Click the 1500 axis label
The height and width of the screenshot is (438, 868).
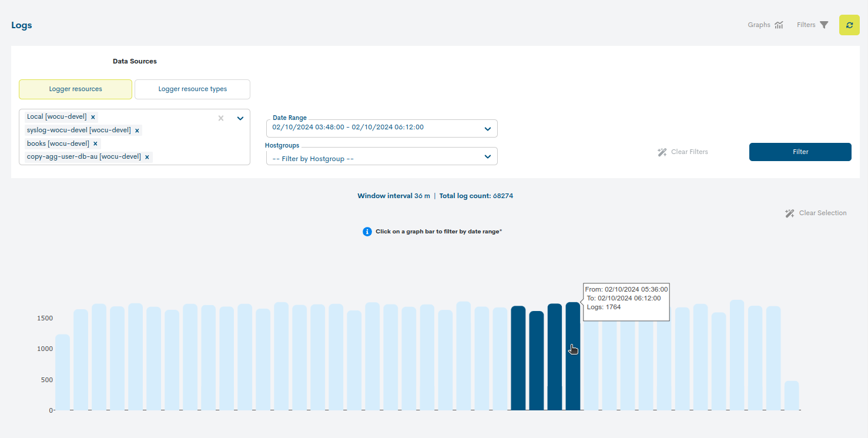pos(45,318)
